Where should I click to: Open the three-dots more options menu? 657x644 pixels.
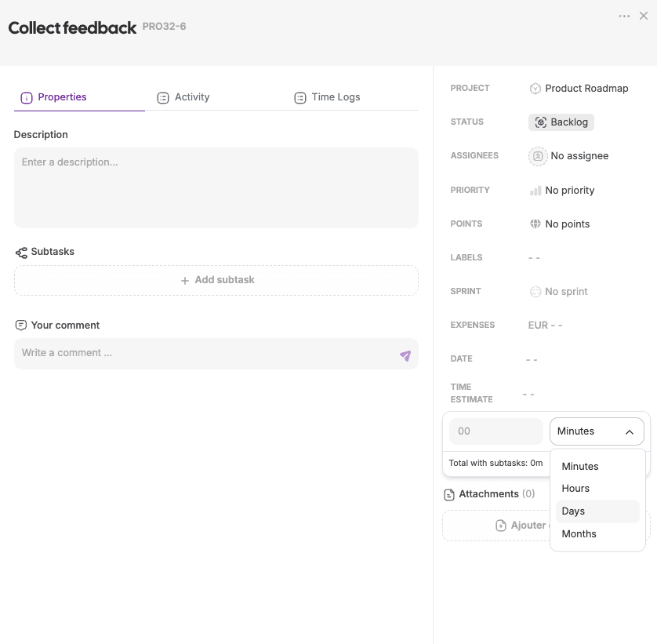624,16
